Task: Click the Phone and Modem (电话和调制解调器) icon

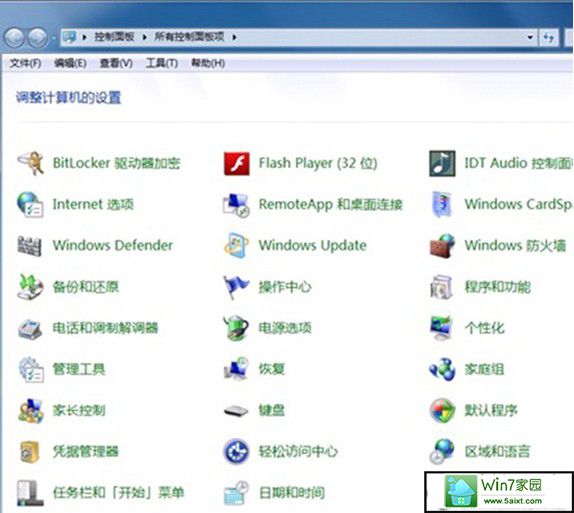Action: point(30,329)
